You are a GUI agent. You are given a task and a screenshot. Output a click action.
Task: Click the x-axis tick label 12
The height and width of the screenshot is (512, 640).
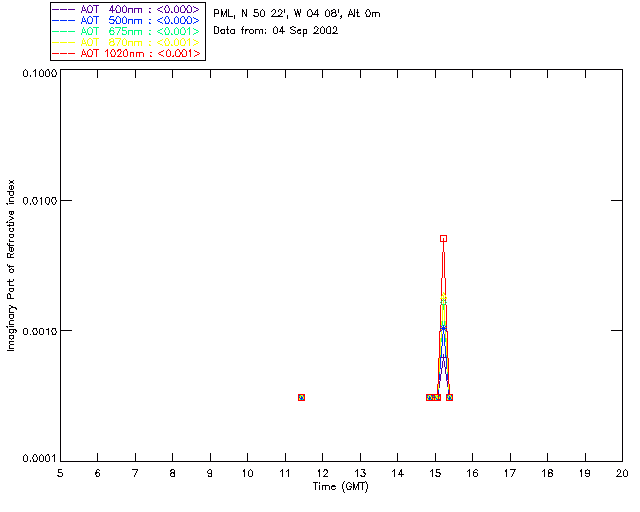pos(322,473)
